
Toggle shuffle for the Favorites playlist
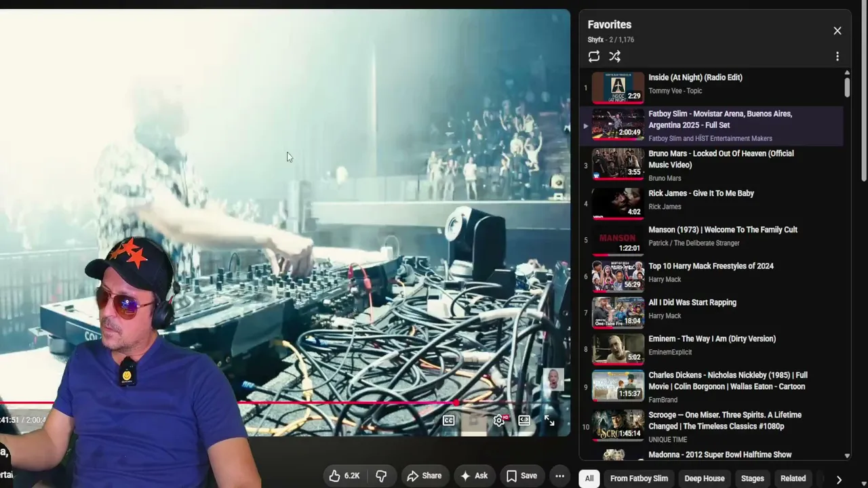(614, 56)
